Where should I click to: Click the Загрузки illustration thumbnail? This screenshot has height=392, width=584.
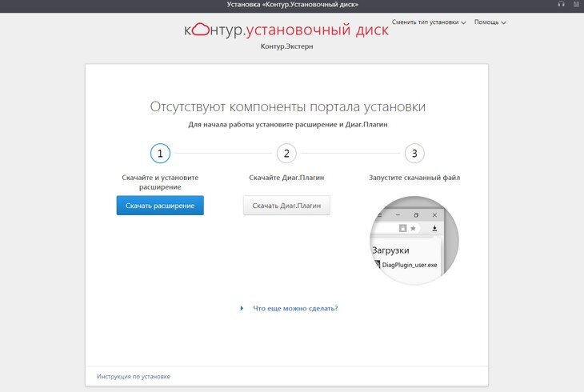414,240
